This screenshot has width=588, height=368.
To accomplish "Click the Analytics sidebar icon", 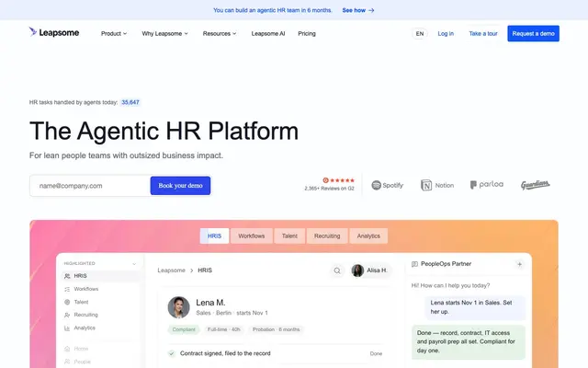I will [x=67, y=328].
